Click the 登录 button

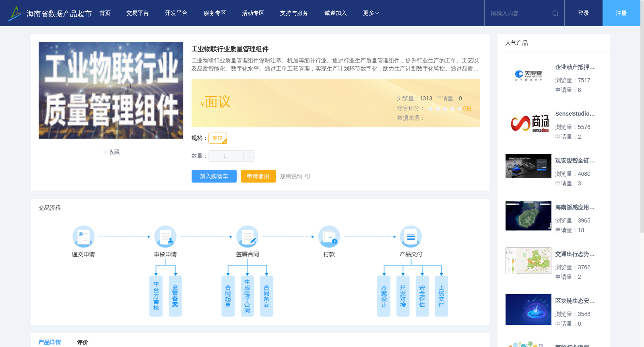(584, 13)
